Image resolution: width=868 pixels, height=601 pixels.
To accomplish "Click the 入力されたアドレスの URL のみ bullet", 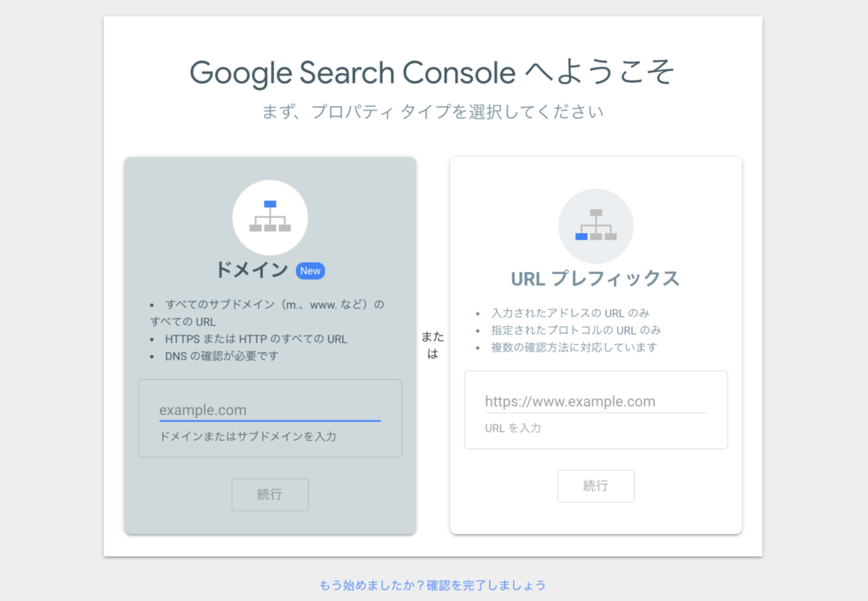I will [x=570, y=313].
